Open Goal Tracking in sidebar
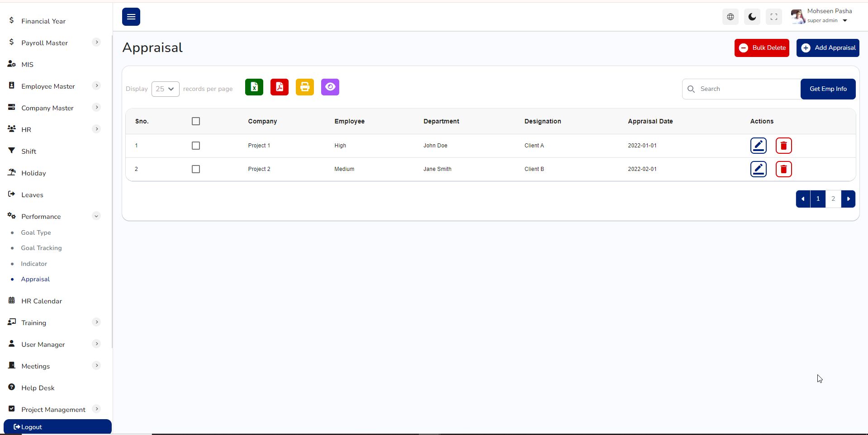The width and height of the screenshot is (868, 435). 41,248
